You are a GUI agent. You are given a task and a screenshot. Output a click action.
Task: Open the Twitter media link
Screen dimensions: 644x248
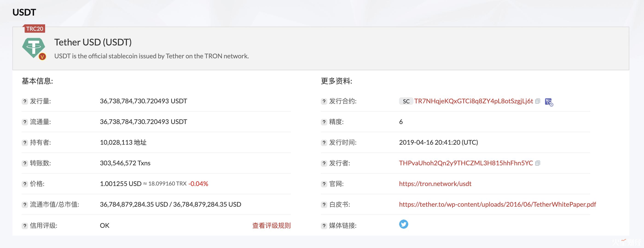(x=404, y=224)
